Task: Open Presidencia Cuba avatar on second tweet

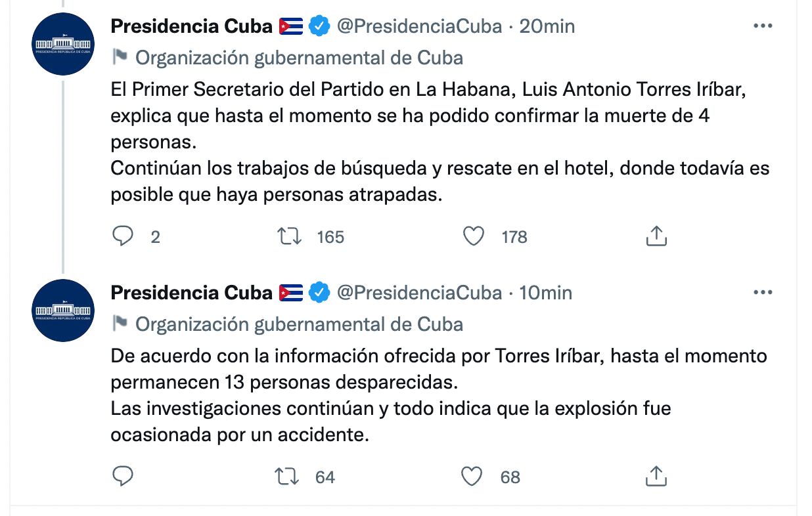Action: [x=64, y=310]
